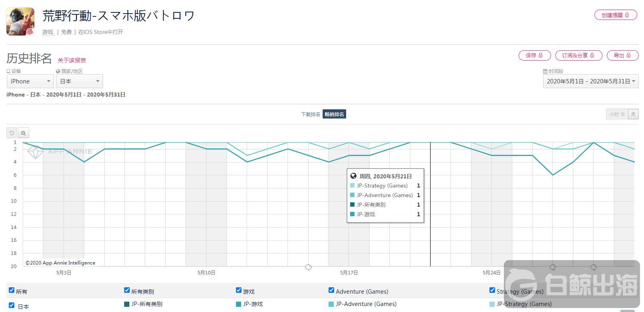Click the 免费 price label
The width and height of the screenshot is (644, 312).
(x=66, y=32)
